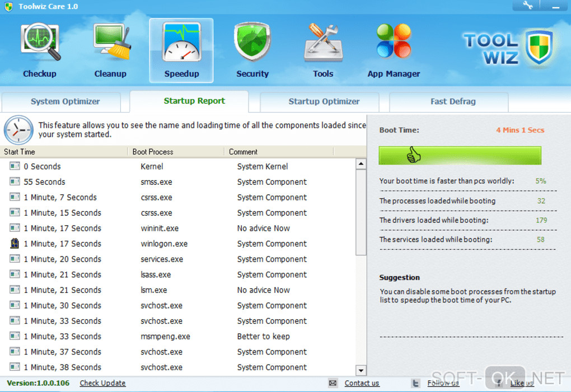The height and width of the screenshot is (392, 571).
Task: Open the Cleanup section icon
Action: tap(111, 42)
